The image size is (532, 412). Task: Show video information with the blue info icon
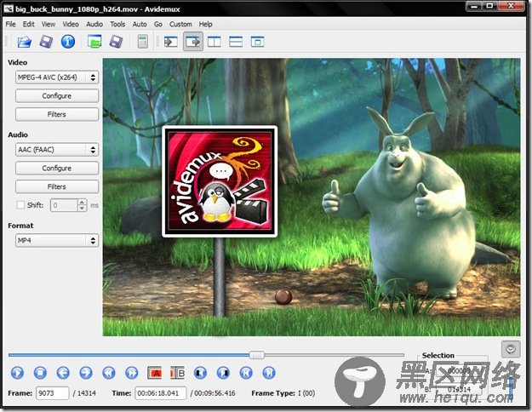[x=68, y=42]
